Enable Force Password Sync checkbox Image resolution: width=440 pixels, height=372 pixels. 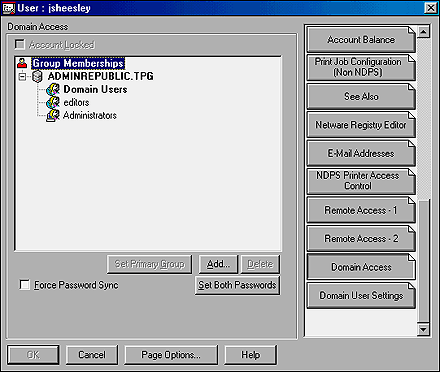[x=24, y=285]
